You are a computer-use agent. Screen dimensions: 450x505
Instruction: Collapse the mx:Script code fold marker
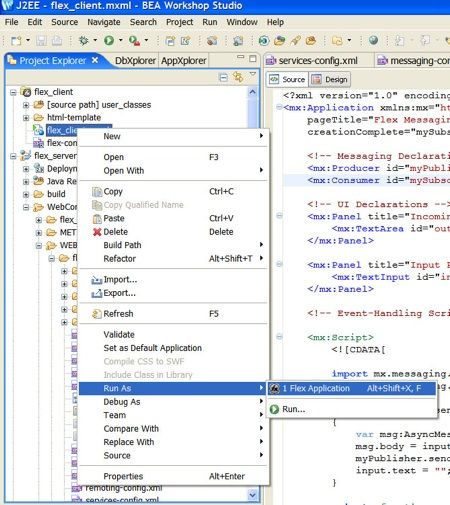pyautogui.click(x=280, y=337)
